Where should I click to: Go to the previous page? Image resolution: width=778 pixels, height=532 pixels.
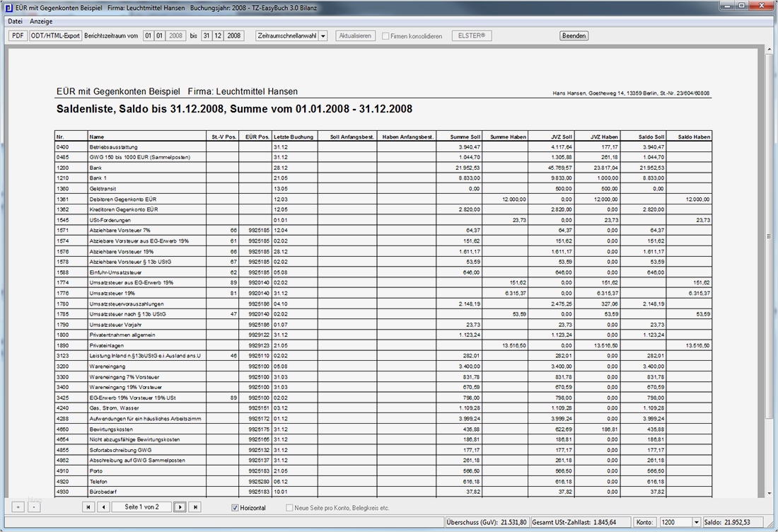[x=102, y=507]
